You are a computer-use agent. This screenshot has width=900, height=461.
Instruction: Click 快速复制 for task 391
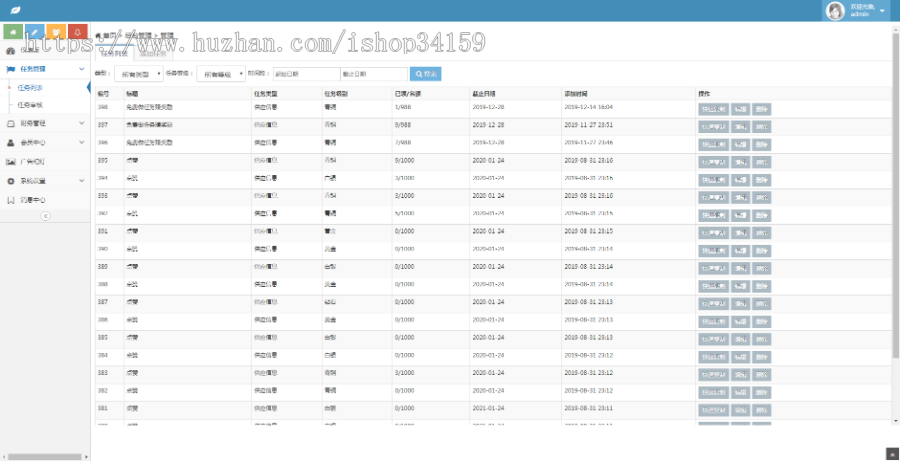coord(713,233)
